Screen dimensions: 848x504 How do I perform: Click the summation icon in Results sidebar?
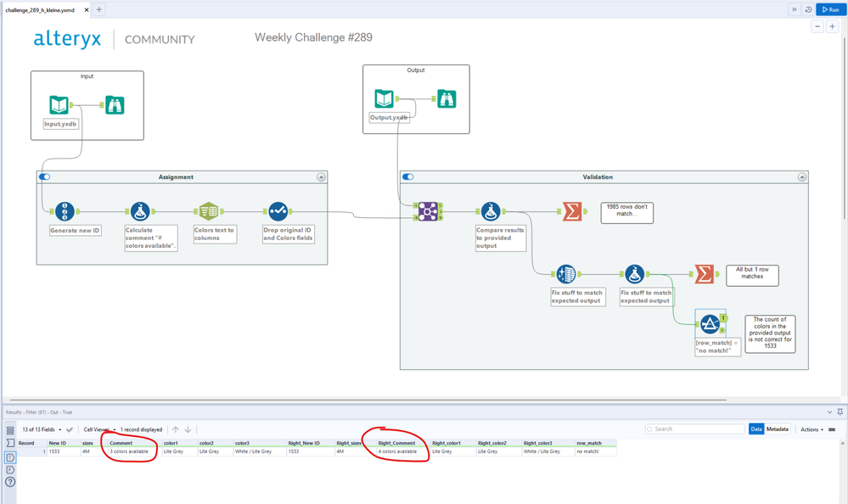10,443
